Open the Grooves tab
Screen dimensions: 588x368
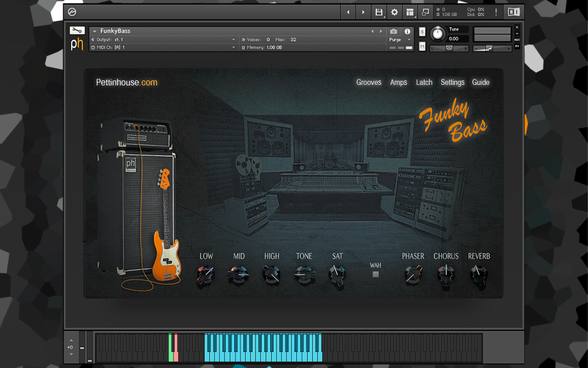pyautogui.click(x=369, y=82)
